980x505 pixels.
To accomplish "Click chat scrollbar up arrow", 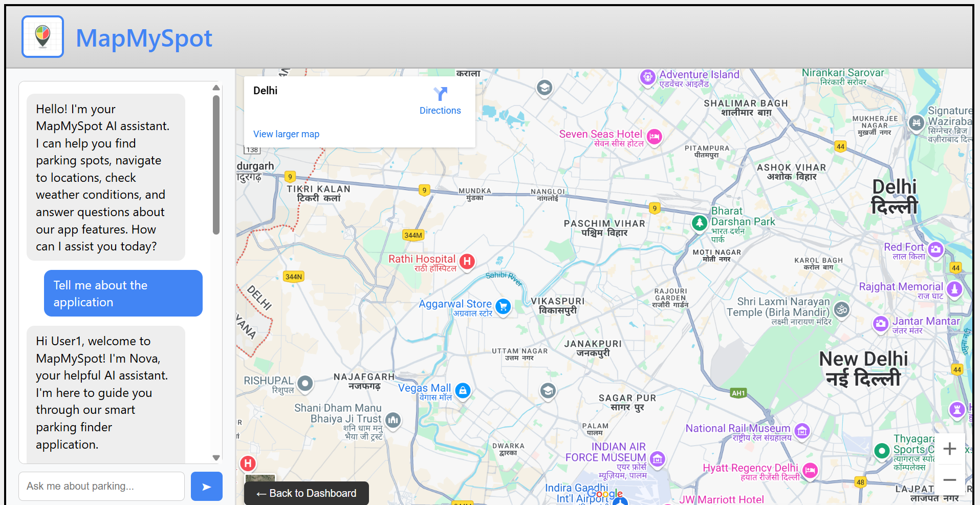I will click(x=216, y=88).
